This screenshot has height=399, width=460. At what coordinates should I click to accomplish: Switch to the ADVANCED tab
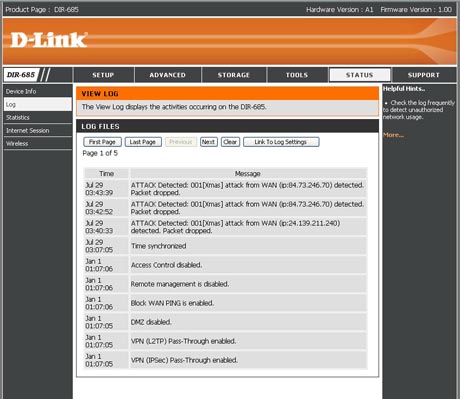click(x=167, y=75)
